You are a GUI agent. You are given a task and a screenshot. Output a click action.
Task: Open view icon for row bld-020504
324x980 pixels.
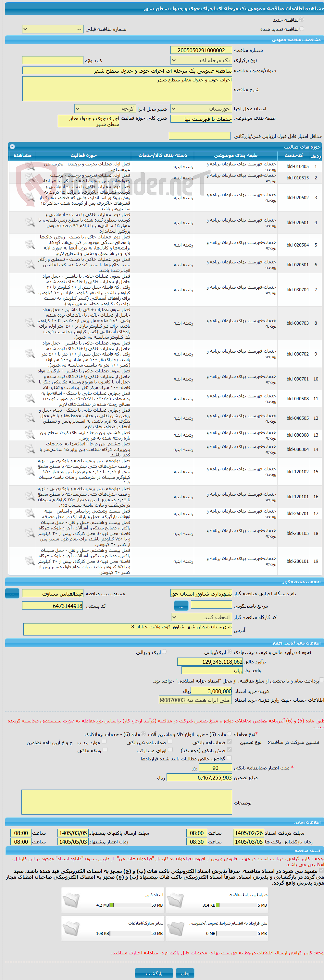coord(30,245)
